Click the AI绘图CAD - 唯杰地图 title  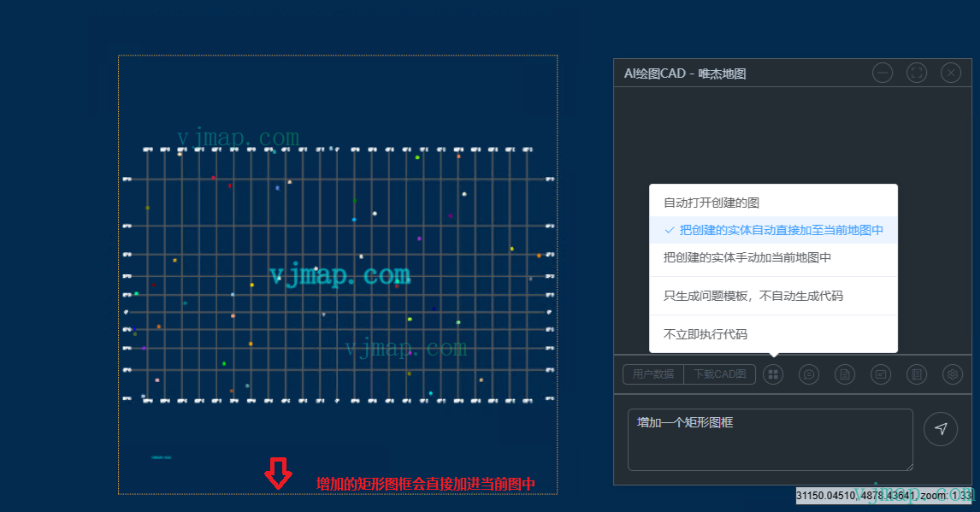coord(685,74)
